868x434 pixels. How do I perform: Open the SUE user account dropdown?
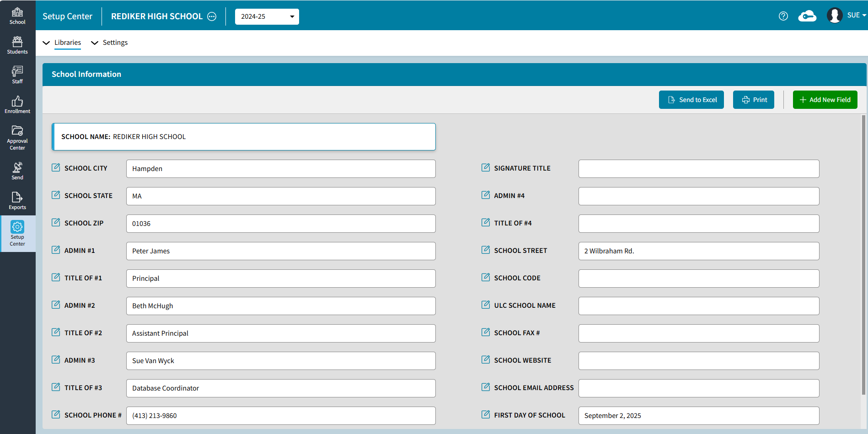(857, 15)
